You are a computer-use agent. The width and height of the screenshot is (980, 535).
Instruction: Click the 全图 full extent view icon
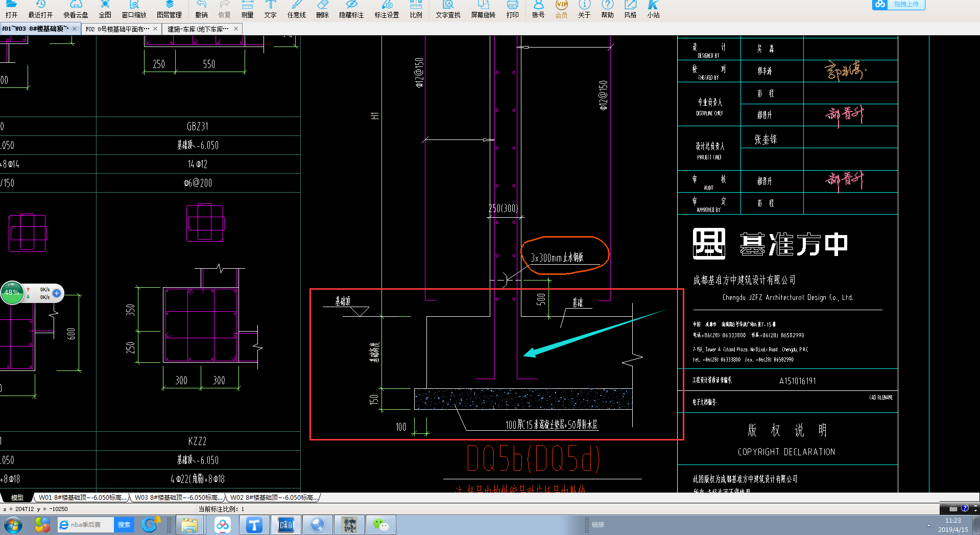click(105, 9)
